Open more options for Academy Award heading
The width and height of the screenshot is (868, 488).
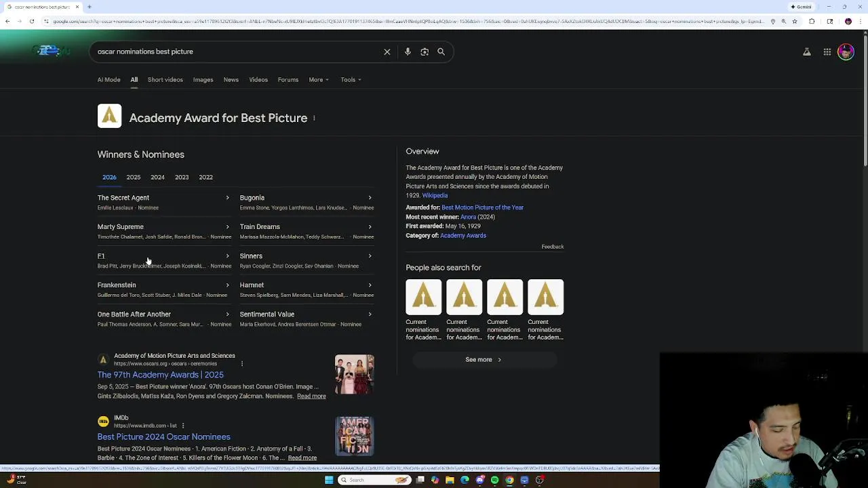(x=314, y=118)
